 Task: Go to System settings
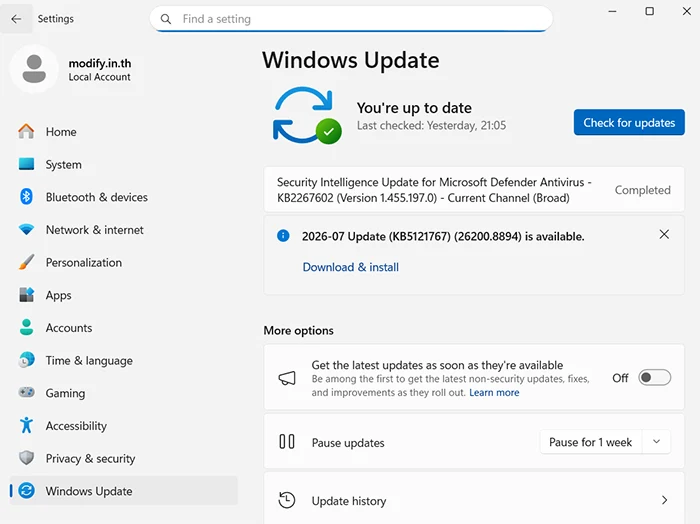(124, 164)
